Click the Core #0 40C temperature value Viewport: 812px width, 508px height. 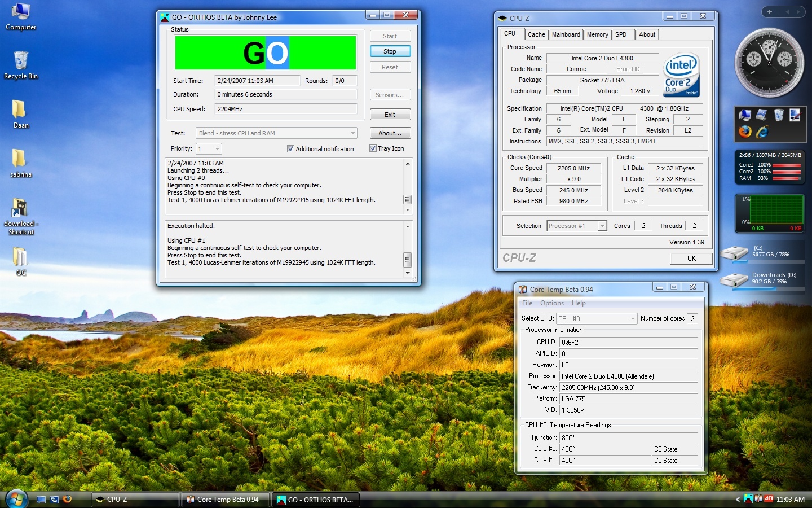tap(605, 449)
